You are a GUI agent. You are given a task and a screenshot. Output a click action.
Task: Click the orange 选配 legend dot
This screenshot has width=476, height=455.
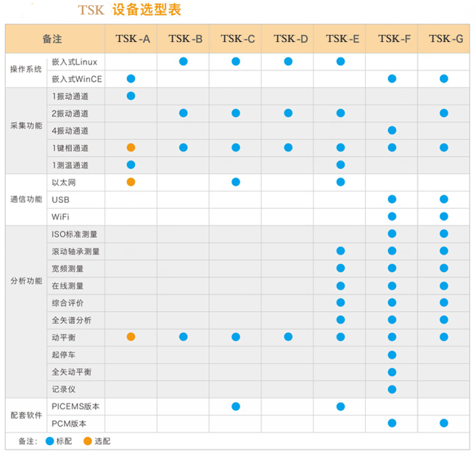[88, 440]
